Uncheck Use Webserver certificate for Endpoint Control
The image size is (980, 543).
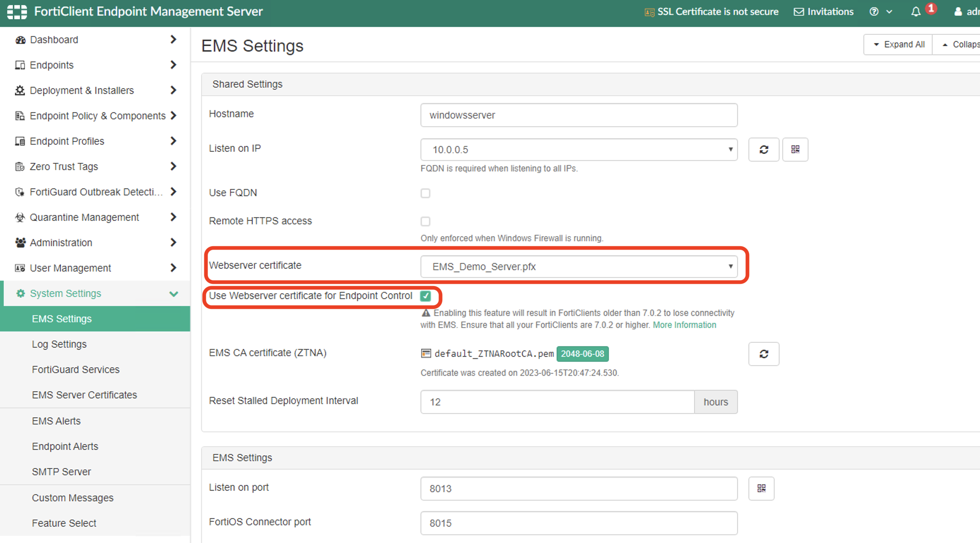(425, 296)
